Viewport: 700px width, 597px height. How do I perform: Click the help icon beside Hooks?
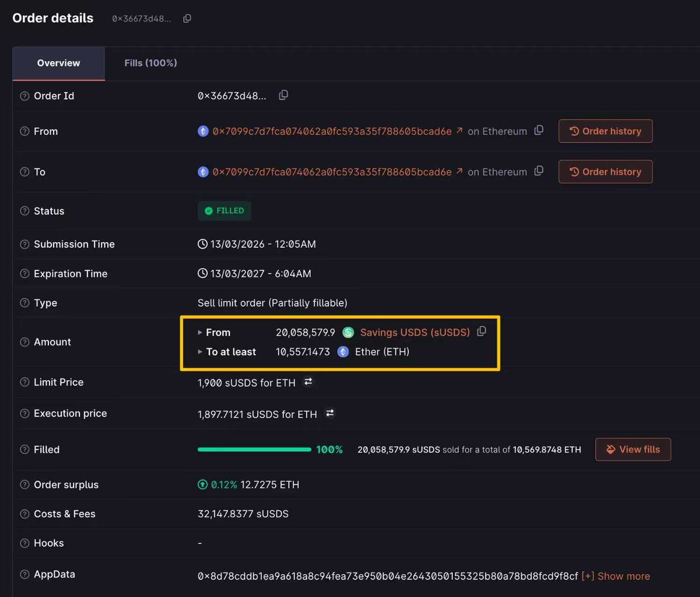[24, 543]
